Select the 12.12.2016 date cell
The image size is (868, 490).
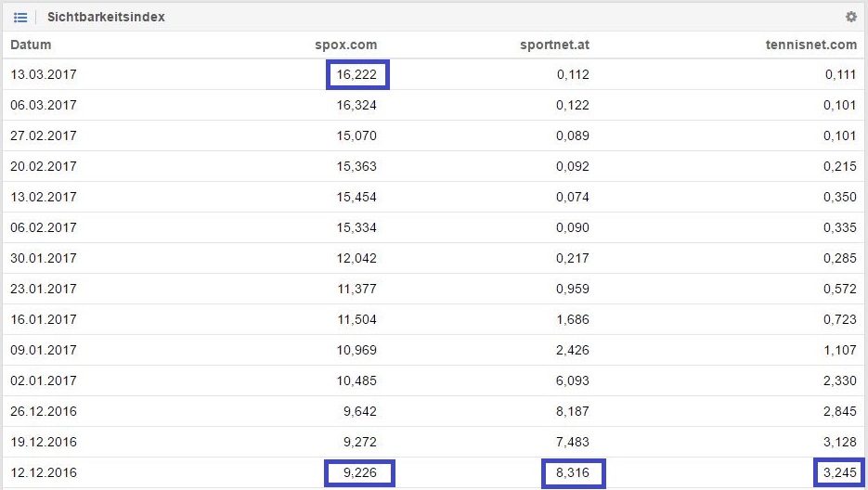click(x=44, y=472)
